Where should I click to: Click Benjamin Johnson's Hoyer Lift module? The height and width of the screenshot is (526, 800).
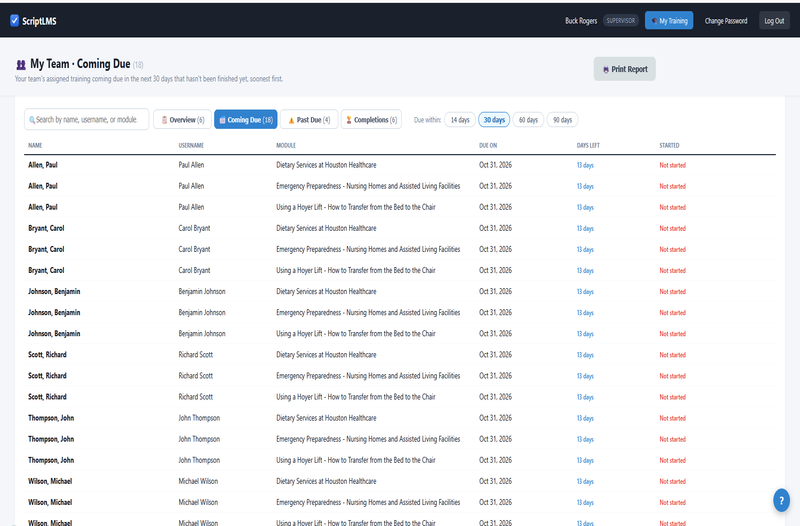click(356, 334)
